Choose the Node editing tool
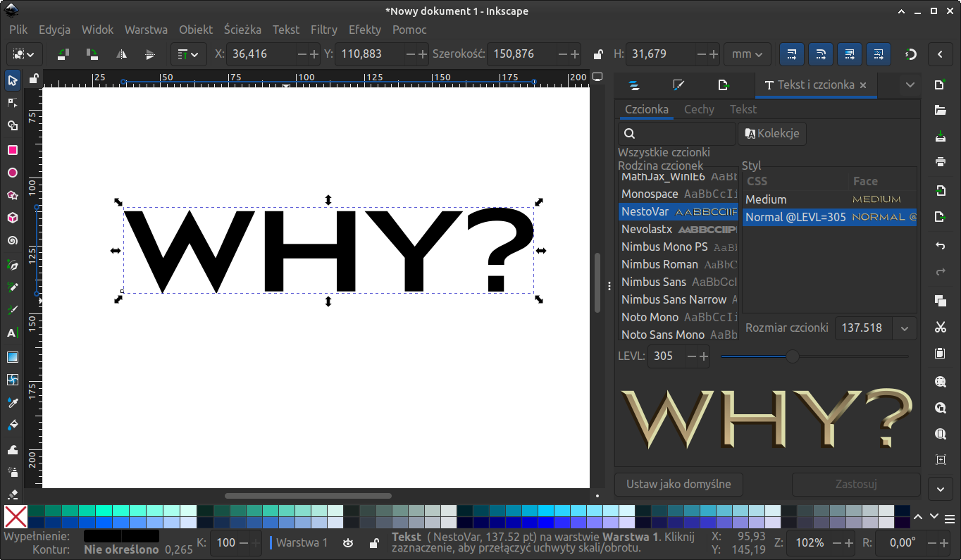This screenshot has height=560, width=961. 12,103
